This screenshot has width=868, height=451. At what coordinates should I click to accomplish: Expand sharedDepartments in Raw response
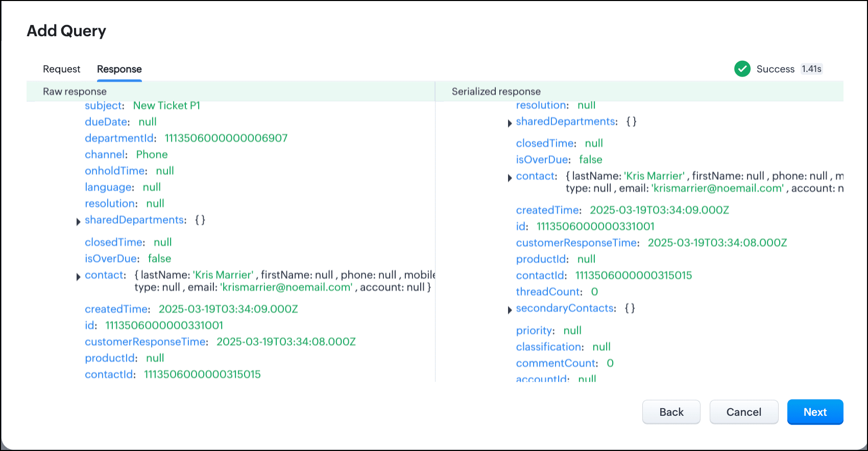(x=78, y=221)
